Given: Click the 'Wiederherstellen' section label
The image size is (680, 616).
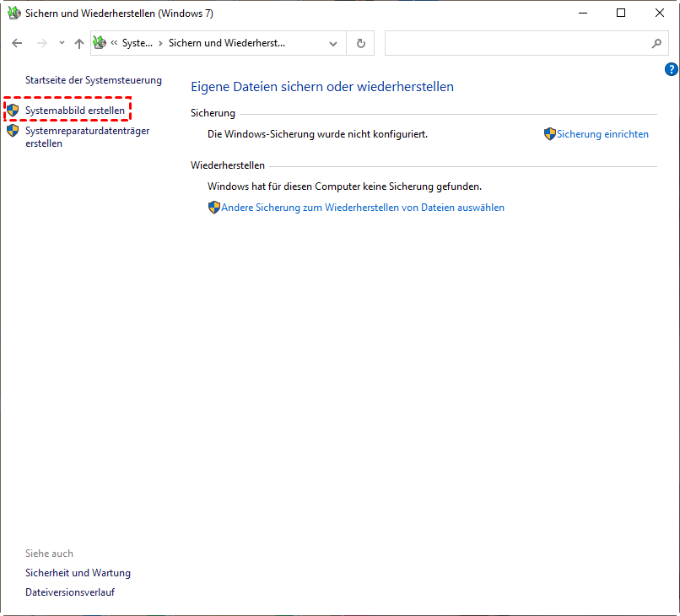Looking at the screenshot, I should (228, 165).
